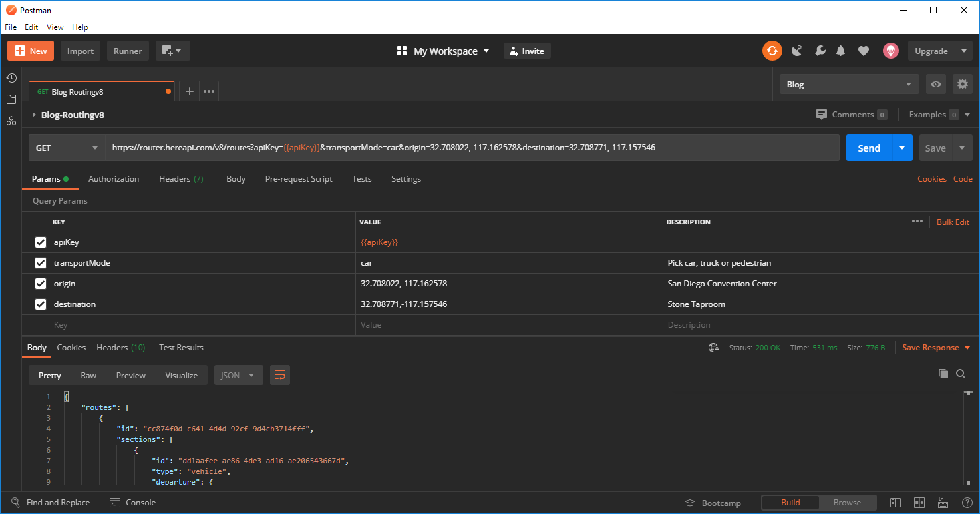This screenshot has height=514, width=980.
Task: Open settings wrench icon in header
Action: click(x=820, y=51)
